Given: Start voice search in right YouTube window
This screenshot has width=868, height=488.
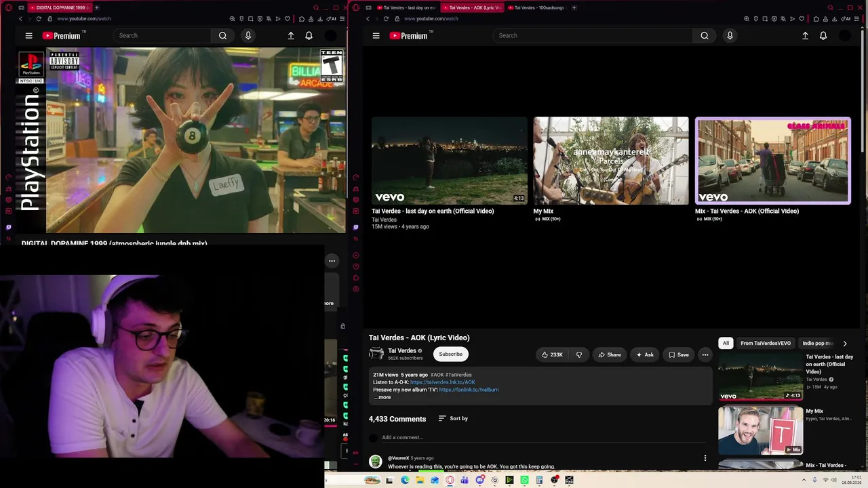Looking at the screenshot, I should point(730,35).
